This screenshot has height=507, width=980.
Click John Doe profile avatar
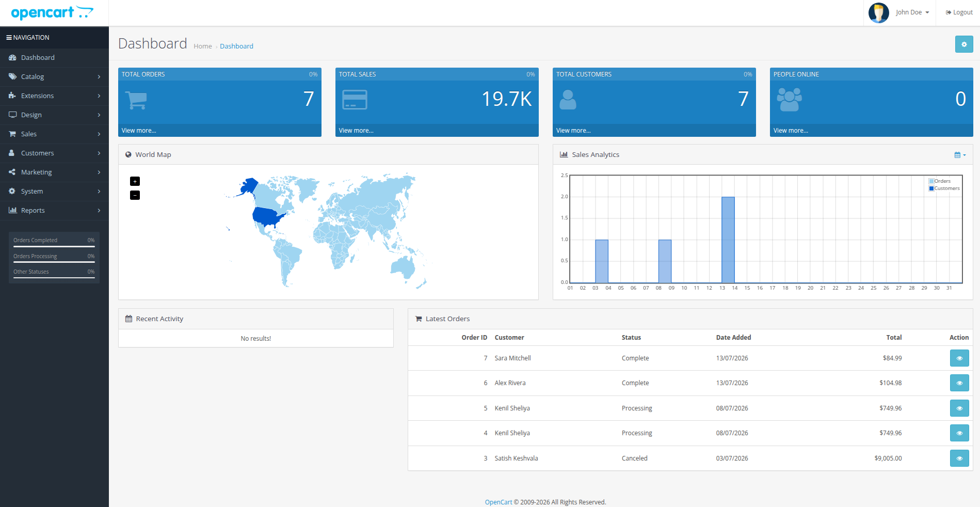pos(878,13)
